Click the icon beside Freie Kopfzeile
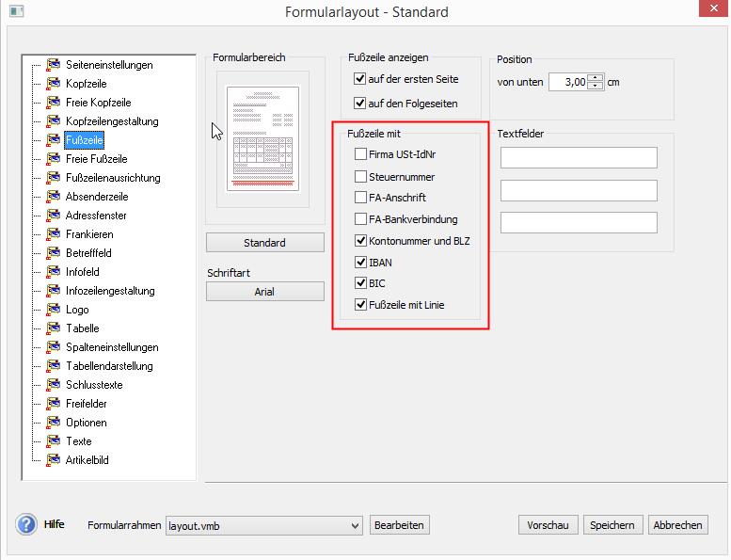 coord(54,102)
